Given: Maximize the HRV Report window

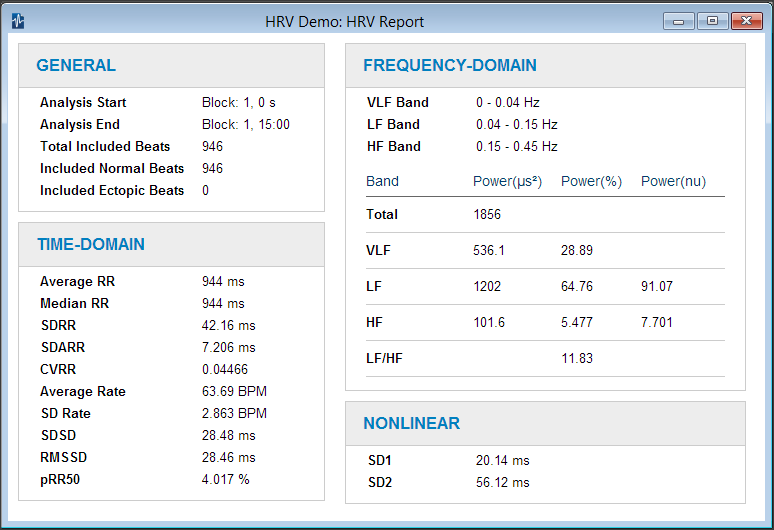Looking at the screenshot, I should (x=711, y=21).
